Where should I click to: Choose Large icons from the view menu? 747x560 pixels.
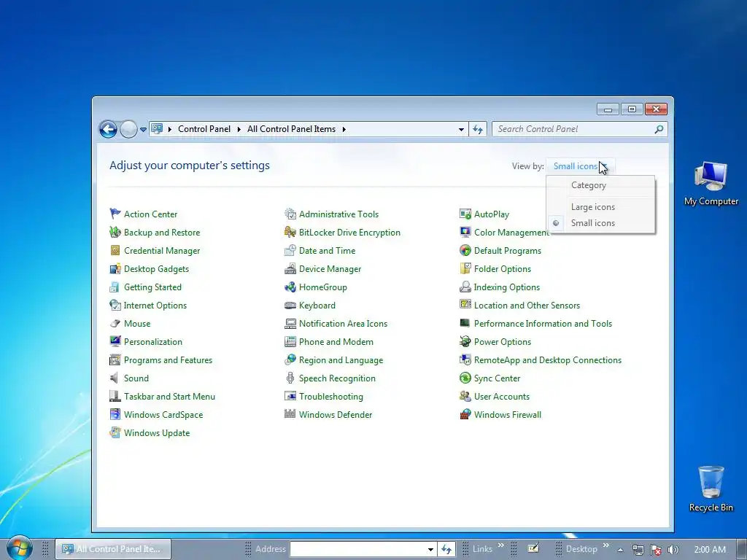click(601, 207)
